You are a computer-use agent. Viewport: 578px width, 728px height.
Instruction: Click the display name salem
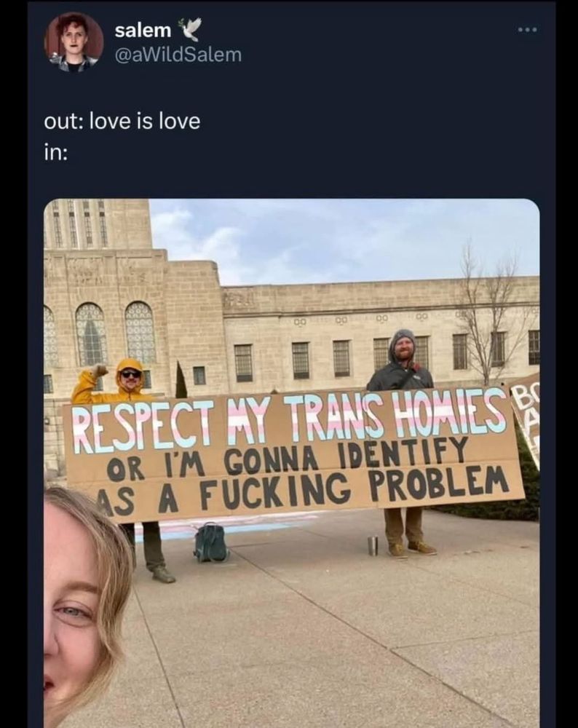click(x=143, y=30)
